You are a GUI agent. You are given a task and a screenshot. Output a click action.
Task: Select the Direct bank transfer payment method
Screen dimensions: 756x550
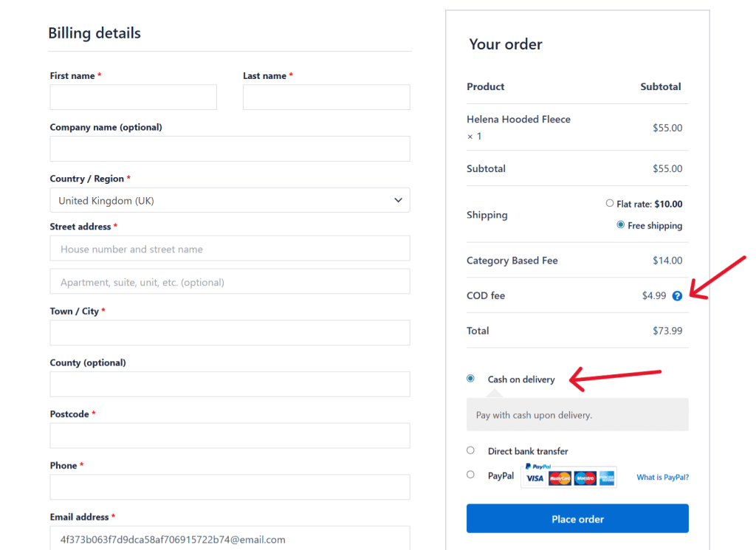pos(470,450)
